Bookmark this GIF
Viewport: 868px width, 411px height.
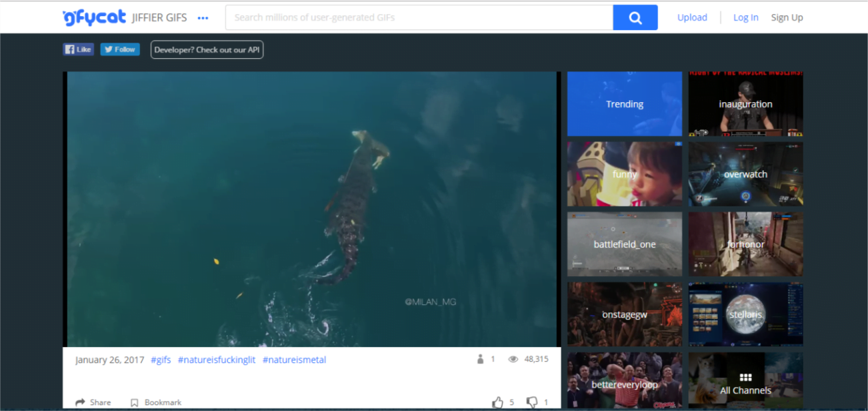point(156,402)
